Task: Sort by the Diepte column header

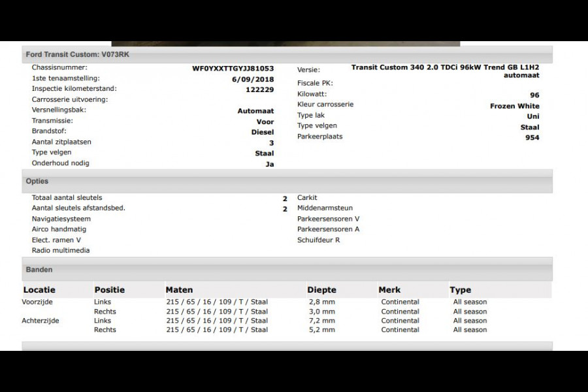Action: (321, 290)
